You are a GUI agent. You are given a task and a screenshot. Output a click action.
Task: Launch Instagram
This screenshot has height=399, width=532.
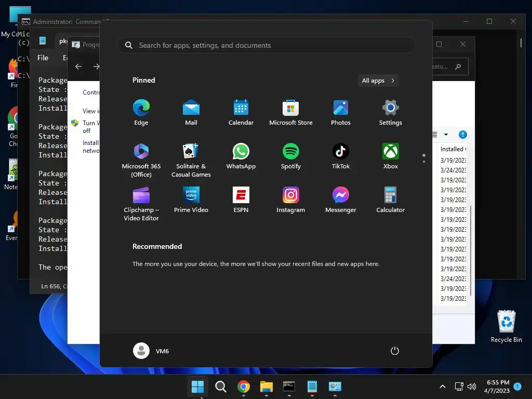291,199
